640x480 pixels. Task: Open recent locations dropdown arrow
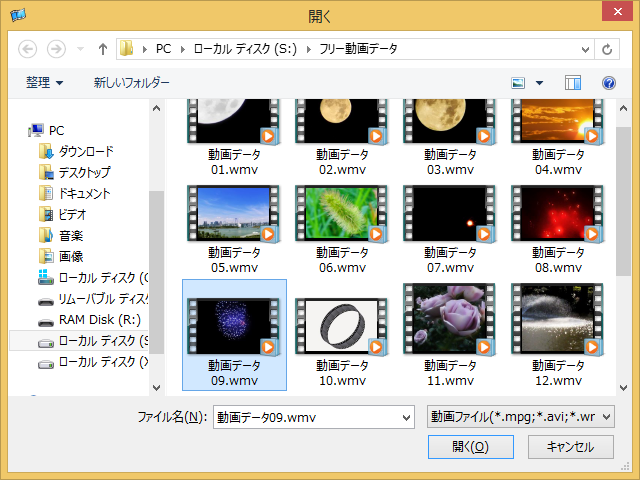[x=80, y=49]
